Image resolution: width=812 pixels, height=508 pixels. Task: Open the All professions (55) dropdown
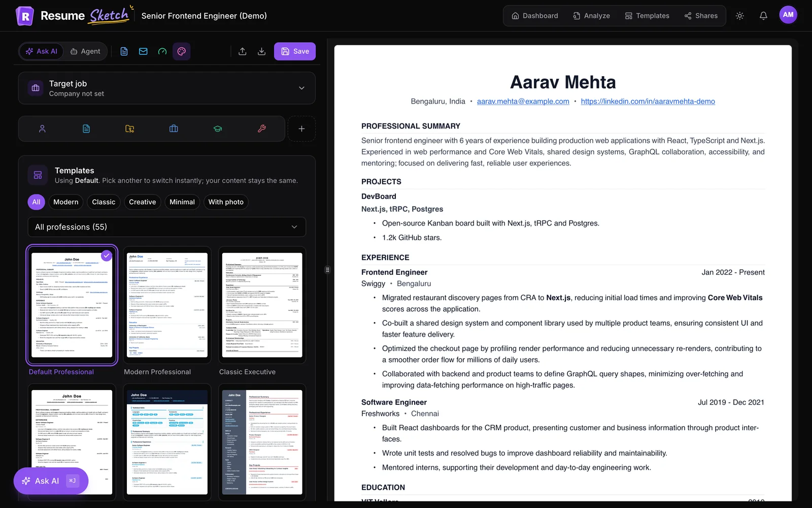(167, 227)
